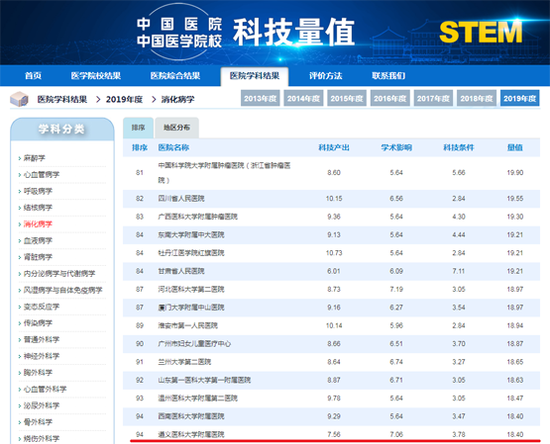
Task: Click the 医院名称 column header
Action: tap(174, 148)
